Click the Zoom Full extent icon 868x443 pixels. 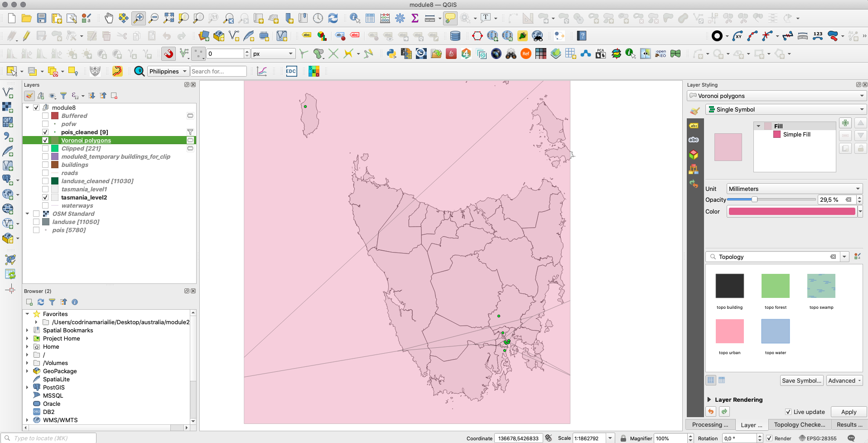point(169,18)
